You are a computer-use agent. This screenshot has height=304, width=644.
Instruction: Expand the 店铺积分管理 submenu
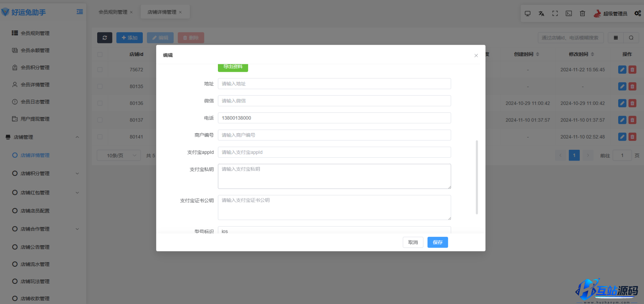pos(77,173)
